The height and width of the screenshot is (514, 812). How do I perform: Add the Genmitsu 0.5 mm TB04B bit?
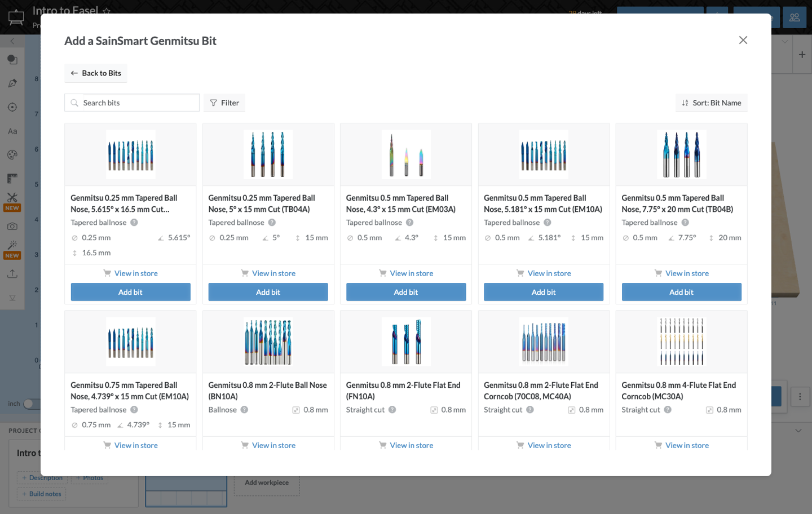[x=681, y=292]
